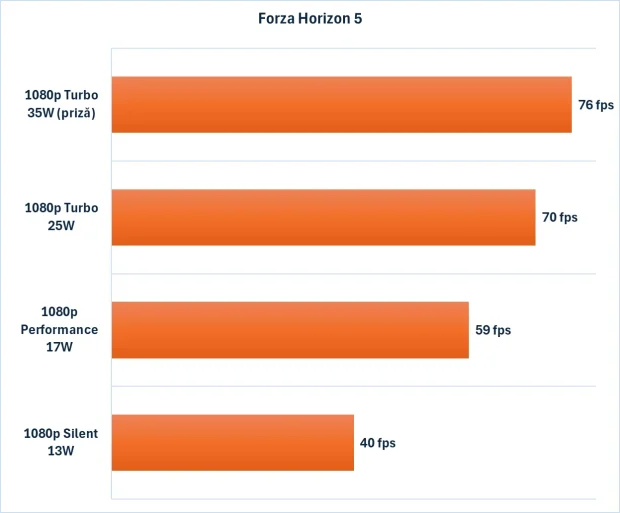Screen dimensions: 620x513
Task: Select gridline between Performance 17W and Silent 13W
Action: pyautogui.click(x=450, y=386)
